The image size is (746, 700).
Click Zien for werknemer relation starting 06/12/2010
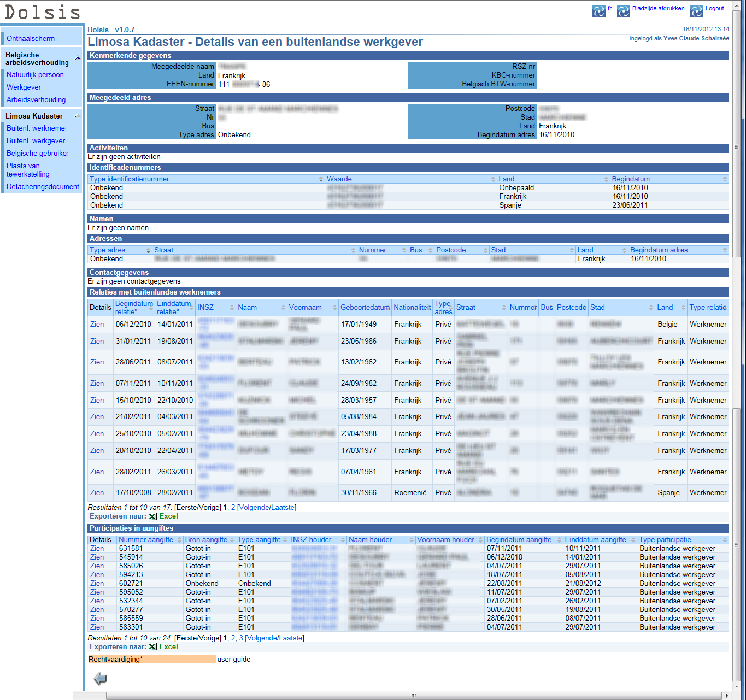coord(97,324)
